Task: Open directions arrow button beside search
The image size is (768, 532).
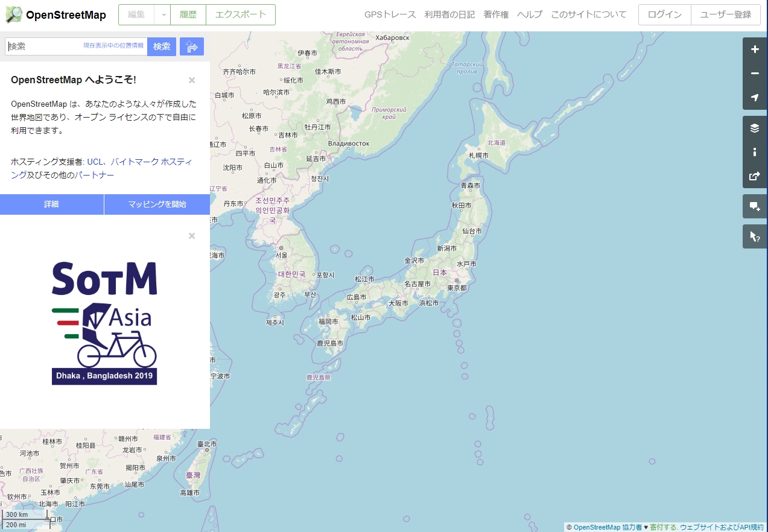Action: click(x=192, y=46)
